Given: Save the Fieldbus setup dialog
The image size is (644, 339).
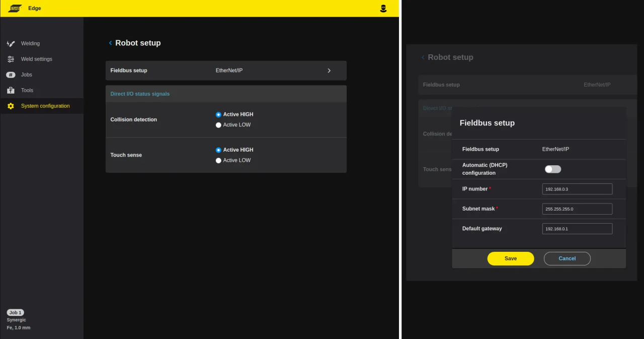Looking at the screenshot, I should click(511, 258).
